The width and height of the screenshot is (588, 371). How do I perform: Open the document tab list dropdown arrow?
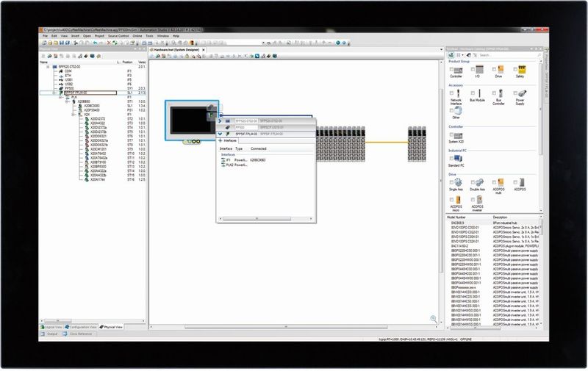[442, 49]
